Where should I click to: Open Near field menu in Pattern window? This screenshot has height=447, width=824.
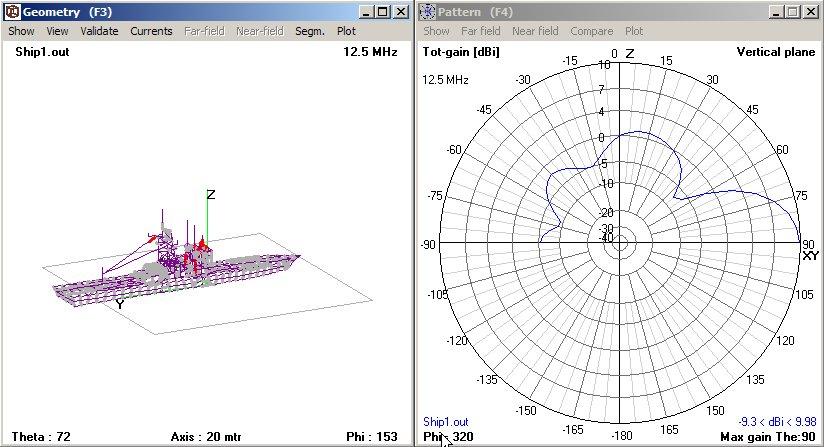point(535,31)
